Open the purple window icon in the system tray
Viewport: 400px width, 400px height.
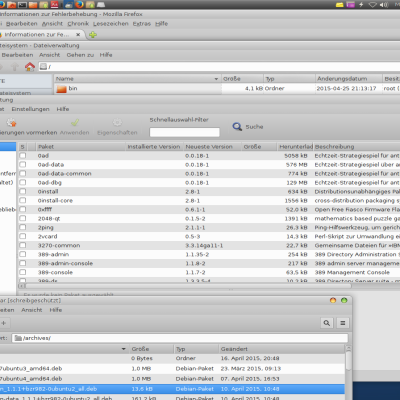click(x=350, y=5)
